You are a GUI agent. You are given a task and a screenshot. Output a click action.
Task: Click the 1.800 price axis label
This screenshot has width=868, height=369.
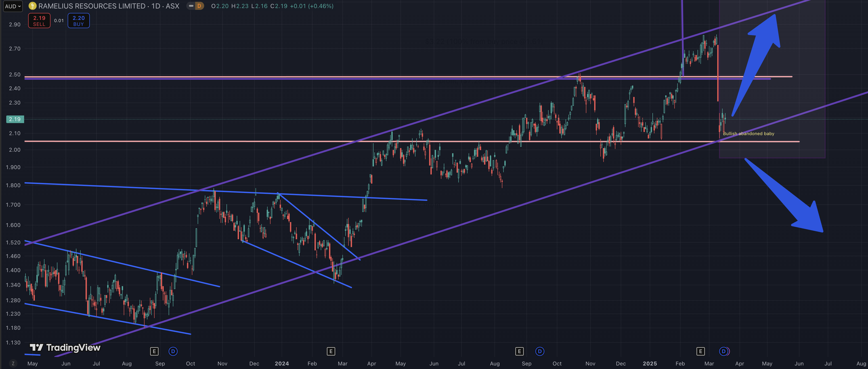click(13, 185)
